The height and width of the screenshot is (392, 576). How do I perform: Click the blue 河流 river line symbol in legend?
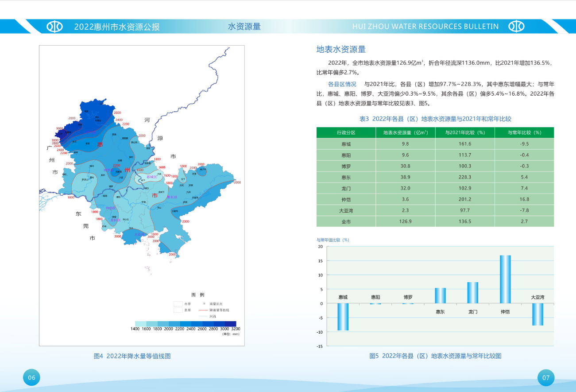tap(203, 316)
